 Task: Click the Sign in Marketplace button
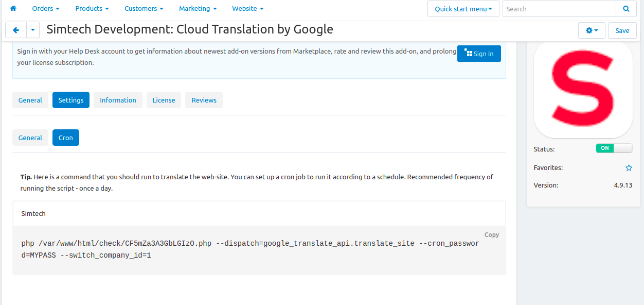[479, 53]
